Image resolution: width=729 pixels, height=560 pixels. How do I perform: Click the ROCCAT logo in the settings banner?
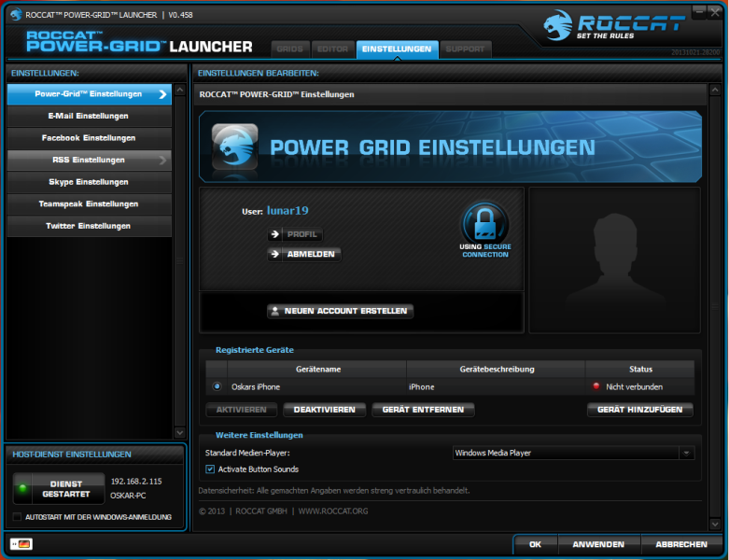235,147
